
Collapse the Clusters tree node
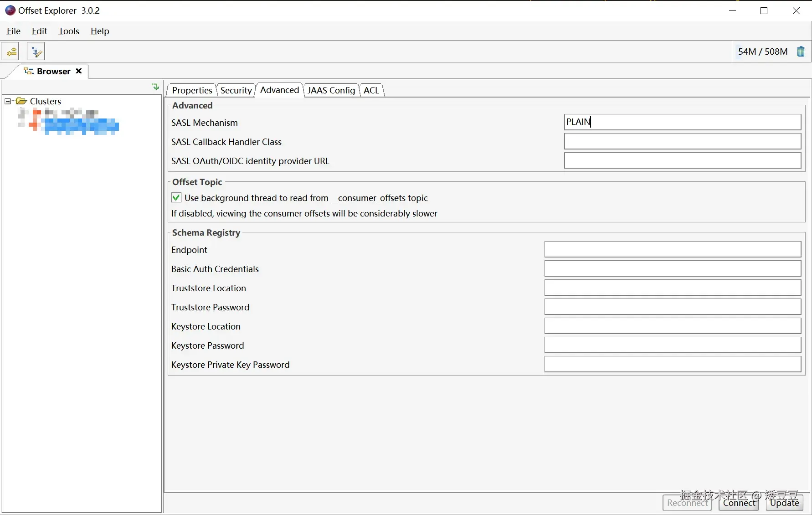[x=8, y=101]
